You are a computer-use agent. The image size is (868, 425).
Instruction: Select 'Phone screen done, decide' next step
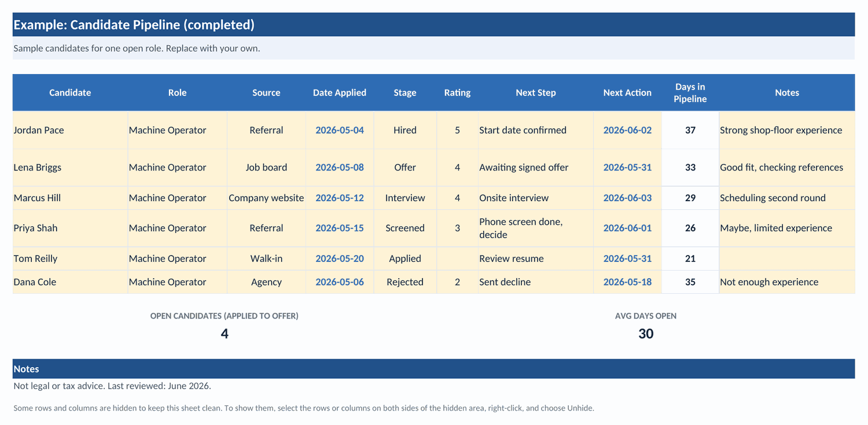[x=536, y=228]
